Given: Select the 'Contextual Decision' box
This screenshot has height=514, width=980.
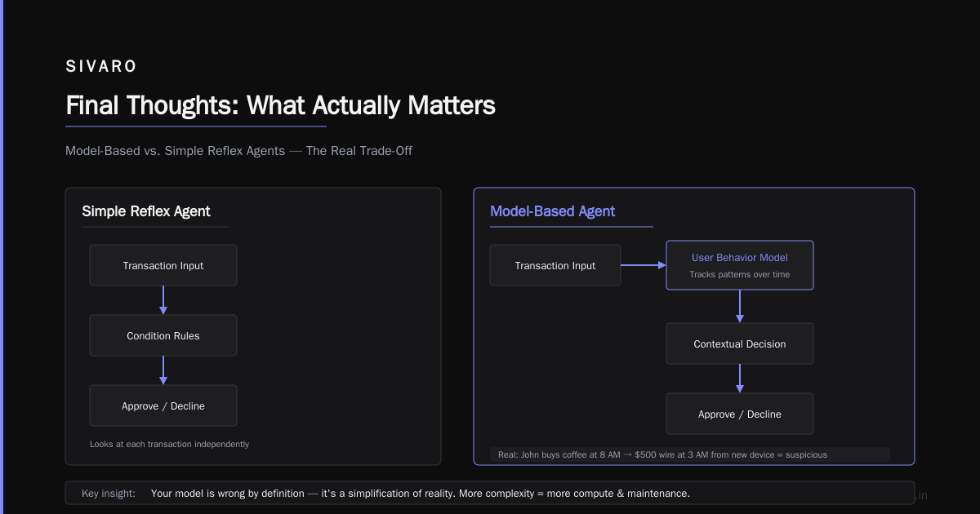Looking at the screenshot, I should click(x=740, y=343).
